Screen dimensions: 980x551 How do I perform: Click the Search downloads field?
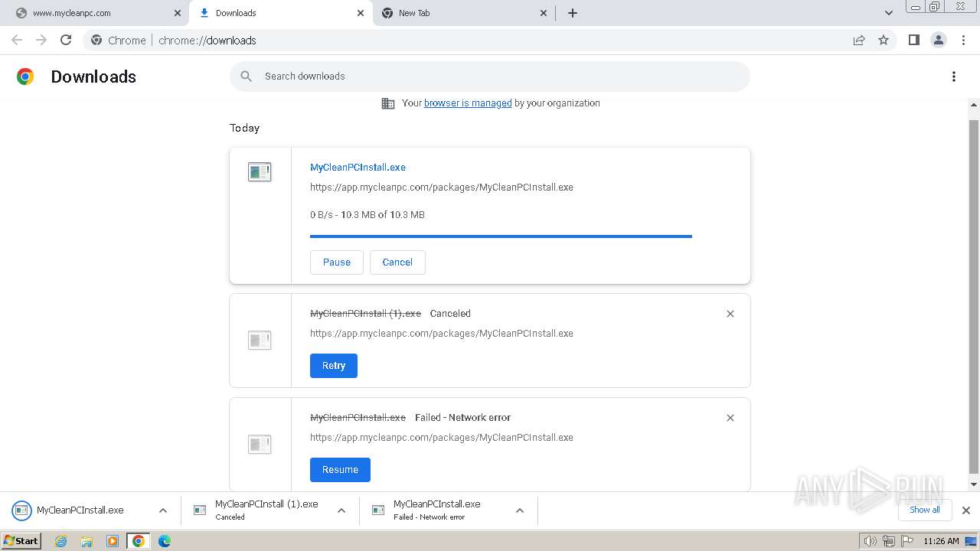coord(490,77)
